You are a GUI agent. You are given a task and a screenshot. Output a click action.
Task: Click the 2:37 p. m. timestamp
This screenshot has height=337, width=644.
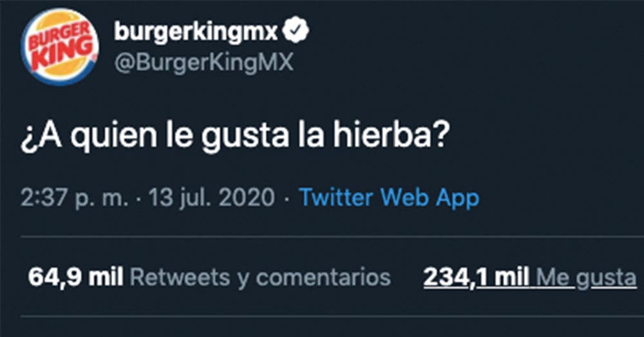[74, 198]
